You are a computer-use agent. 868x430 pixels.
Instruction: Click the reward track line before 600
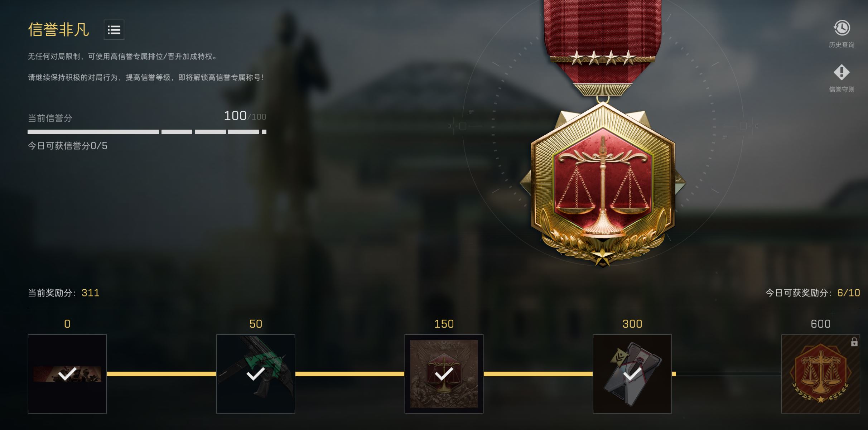pos(727,374)
